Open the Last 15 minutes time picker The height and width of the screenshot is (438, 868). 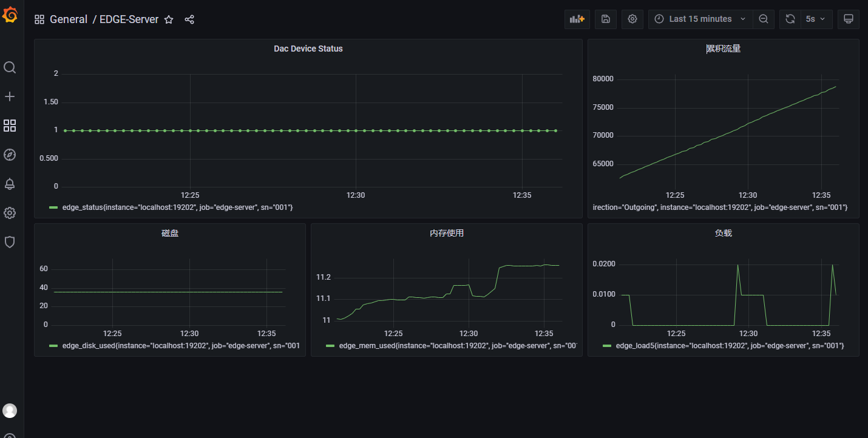[x=700, y=19]
